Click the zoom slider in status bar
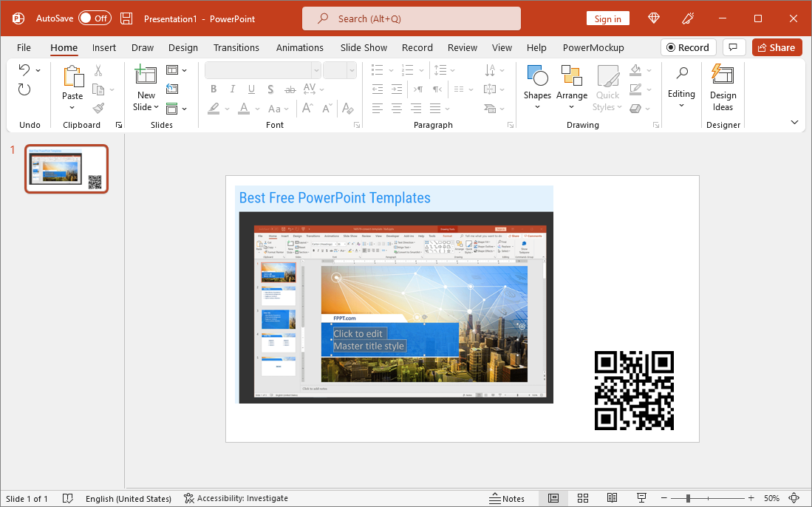 point(688,498)
